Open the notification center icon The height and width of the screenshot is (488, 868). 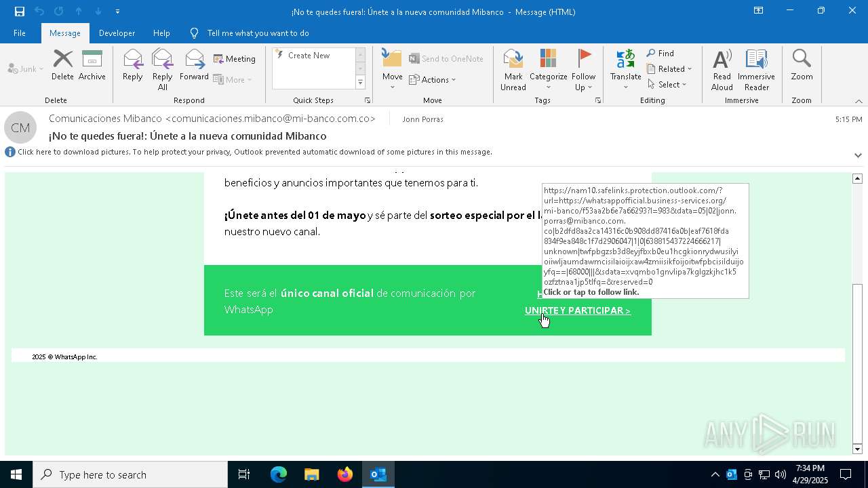coord(846,474)
